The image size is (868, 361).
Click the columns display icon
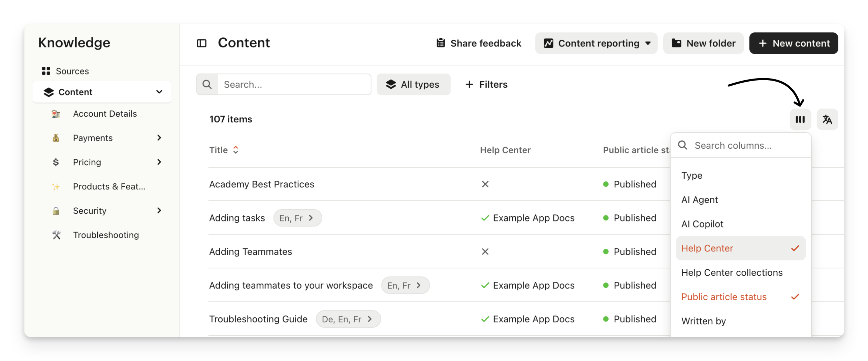[x=800, y=119]
